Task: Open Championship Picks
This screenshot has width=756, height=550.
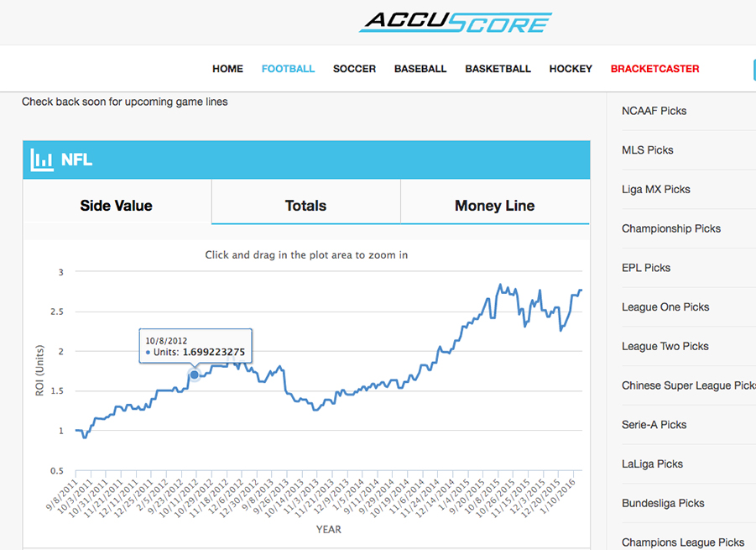Action: [x=671, y=228]
